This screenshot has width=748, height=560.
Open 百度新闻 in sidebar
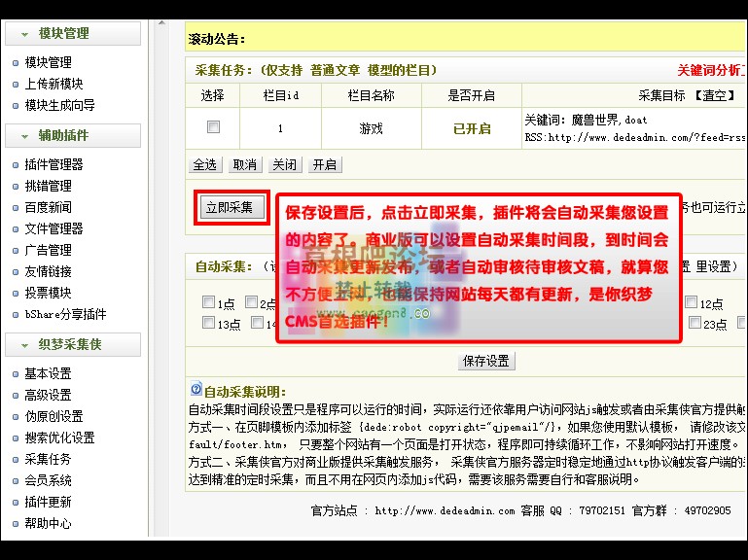click(x=49, y=207)
